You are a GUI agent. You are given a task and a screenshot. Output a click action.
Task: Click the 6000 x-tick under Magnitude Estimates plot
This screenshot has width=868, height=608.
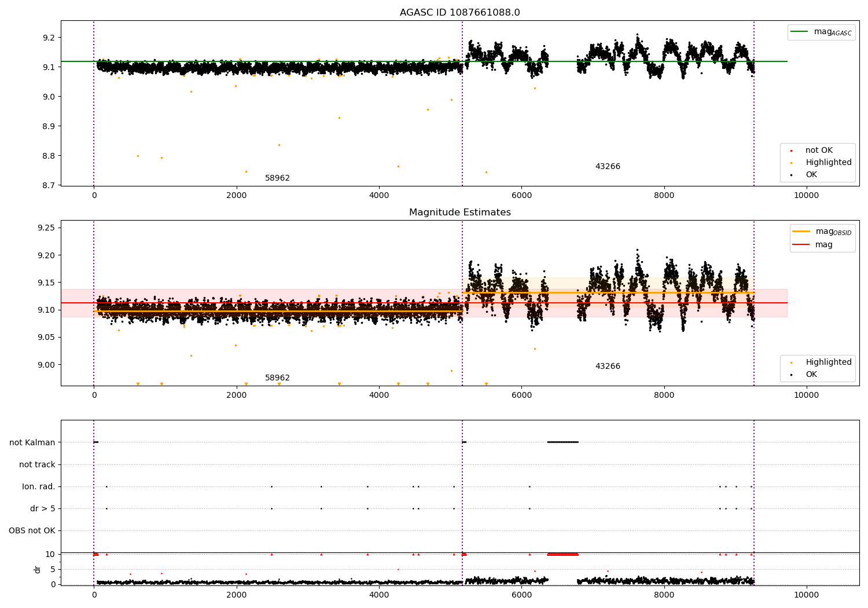click(521, 395)
